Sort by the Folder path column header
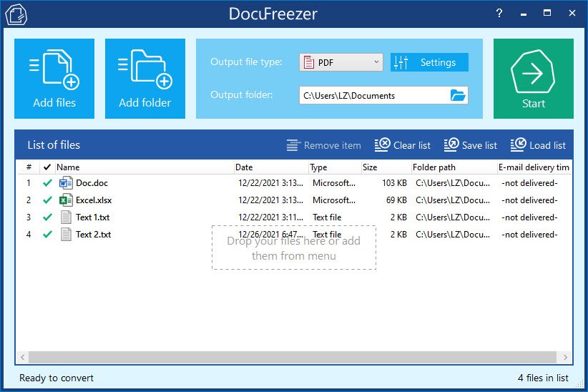Screen dimensions: 588x392 pyautogui.click(x=454, y=167)
